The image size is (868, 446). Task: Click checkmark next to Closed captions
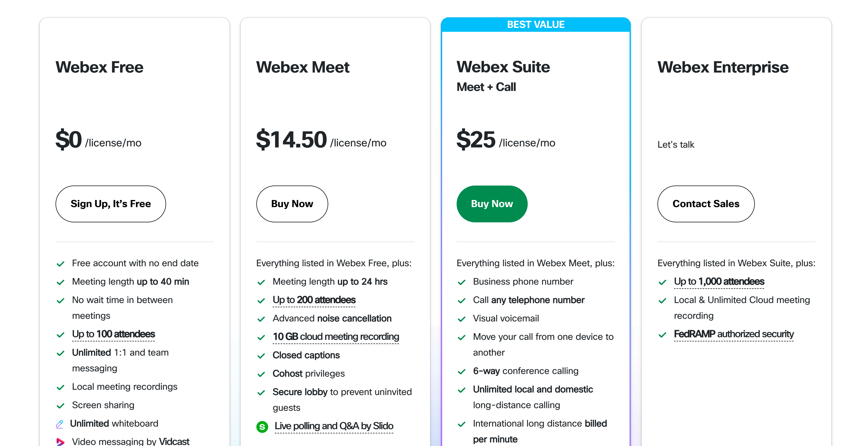tap(261, 356)
